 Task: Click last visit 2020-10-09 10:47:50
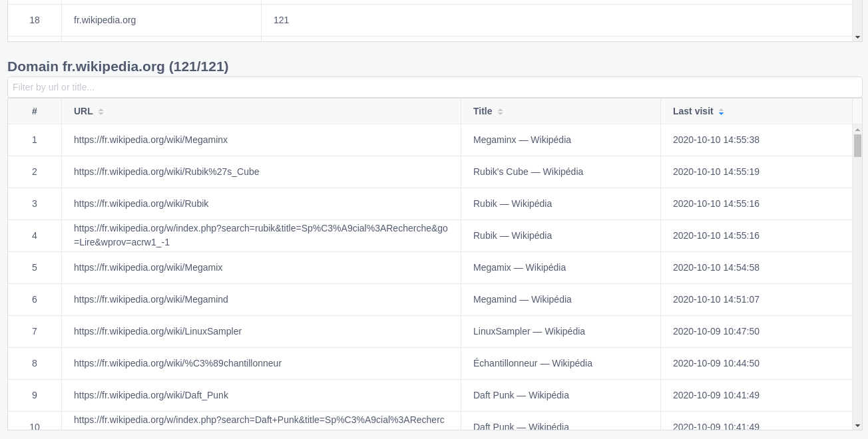tap(716, 331)
